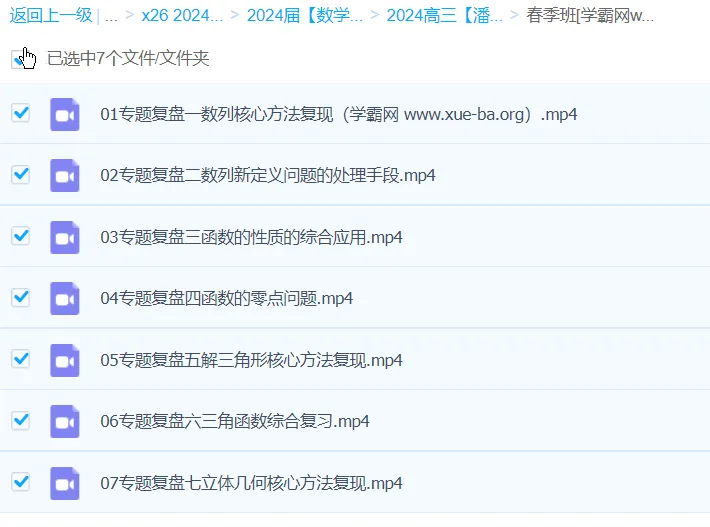This screenshot has height=527, width=710.
Task: Click the video icon for 07专题复盘七立体几何
Action: (x=65, y=483)
